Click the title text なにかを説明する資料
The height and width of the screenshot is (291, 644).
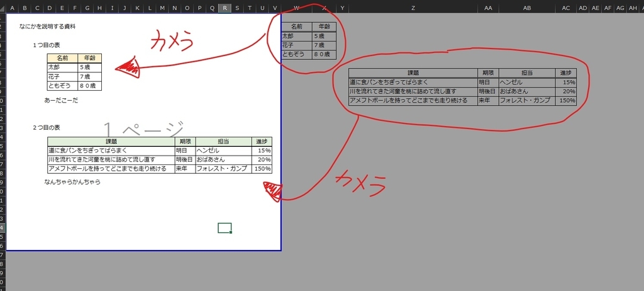[x=47, y=26]
